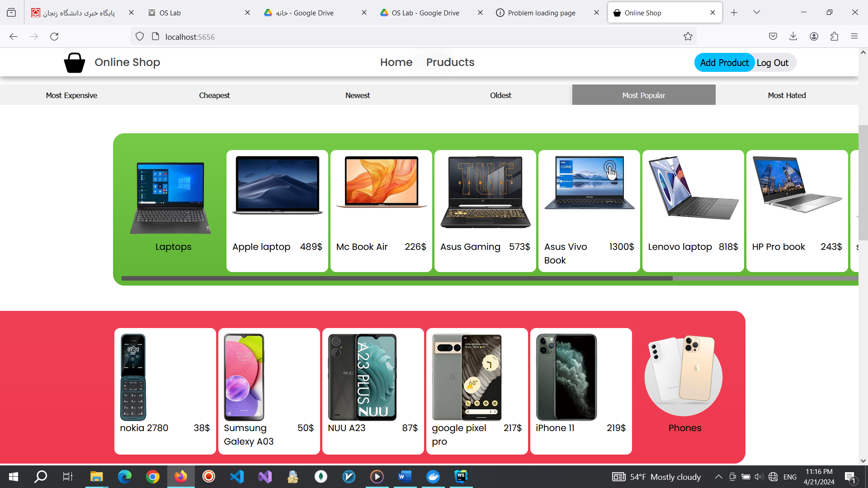Bookmark this page with star icon
Viewport: 868px width, 488px height.
[x=688, y=37]
